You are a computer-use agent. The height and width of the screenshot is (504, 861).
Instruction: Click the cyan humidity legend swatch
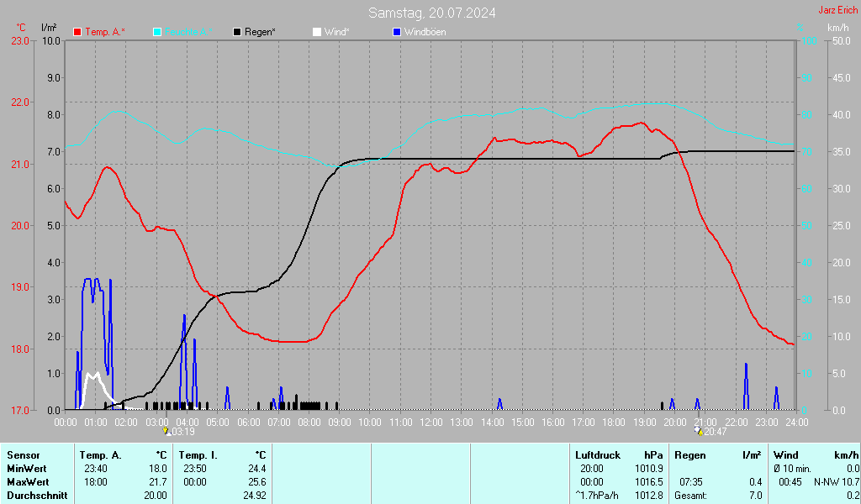pyautogui.click(x=157, y=32)
